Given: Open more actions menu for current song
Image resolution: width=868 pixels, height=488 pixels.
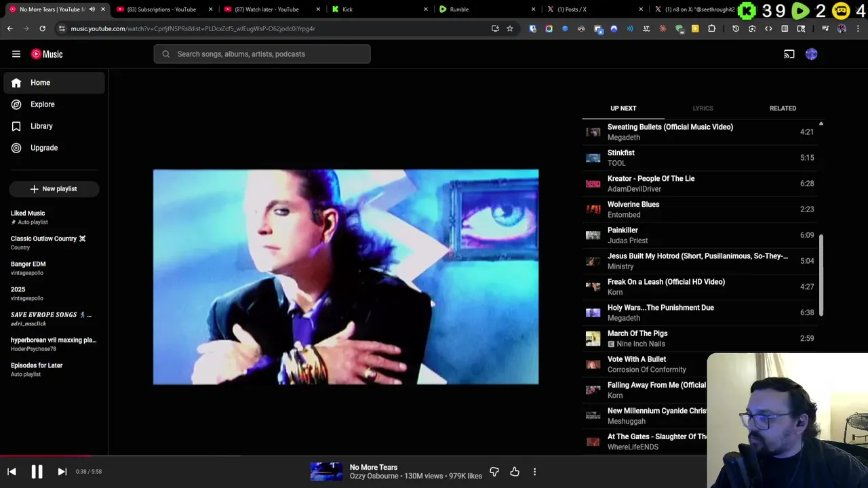Looking at the screenshot, I should (x=534, y=472).
